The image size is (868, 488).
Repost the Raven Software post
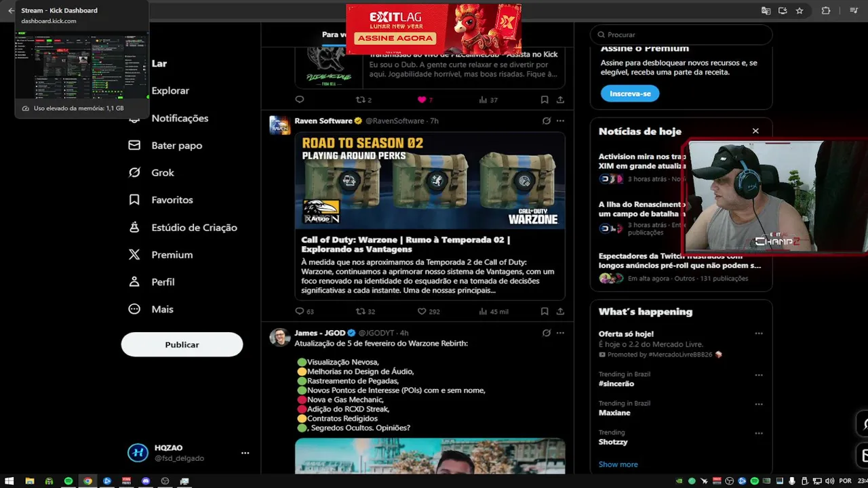361,311
